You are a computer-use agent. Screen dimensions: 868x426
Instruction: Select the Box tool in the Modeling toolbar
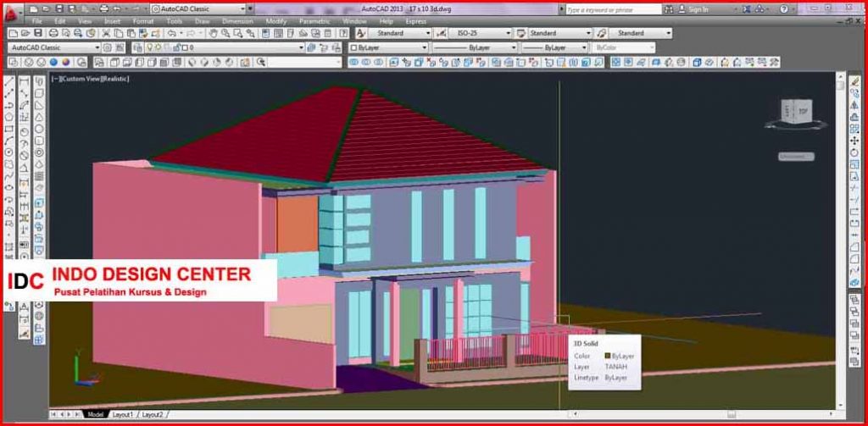39,93
